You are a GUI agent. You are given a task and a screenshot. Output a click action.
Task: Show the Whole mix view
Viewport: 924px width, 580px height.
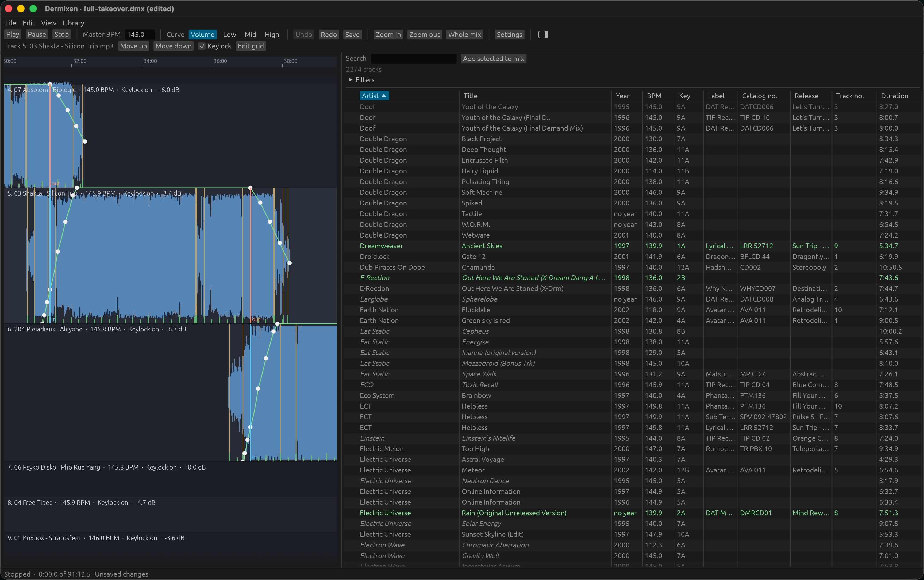click(x=464, y=35)
